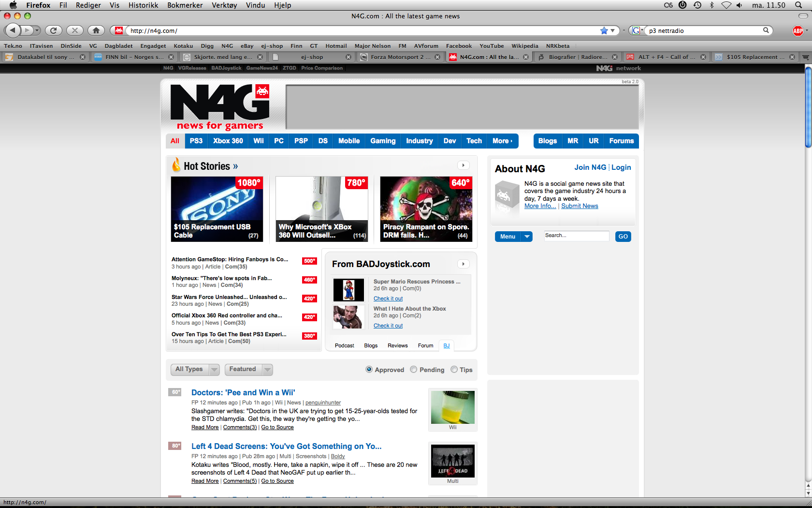This screenshot has width=812, height=508.
Task: Open the home page via house icon
Action: 96,30
